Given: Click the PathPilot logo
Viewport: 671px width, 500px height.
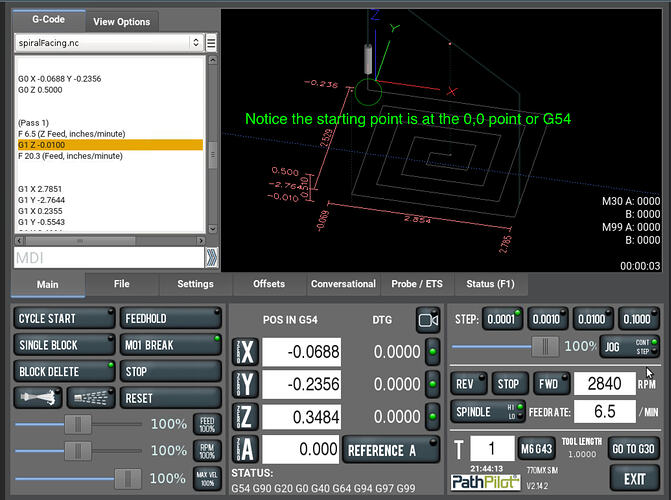Looking at the screenshot, I should tap(486, 482).
